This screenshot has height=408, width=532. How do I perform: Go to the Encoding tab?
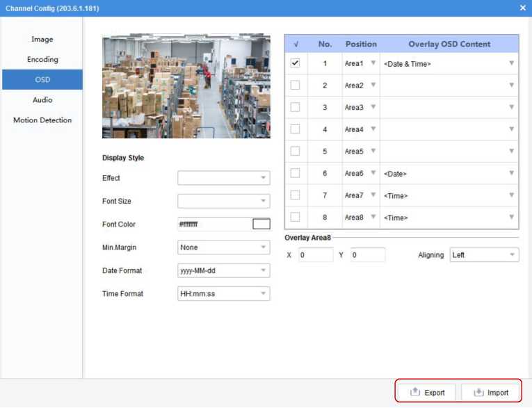[x=42, y=60]
